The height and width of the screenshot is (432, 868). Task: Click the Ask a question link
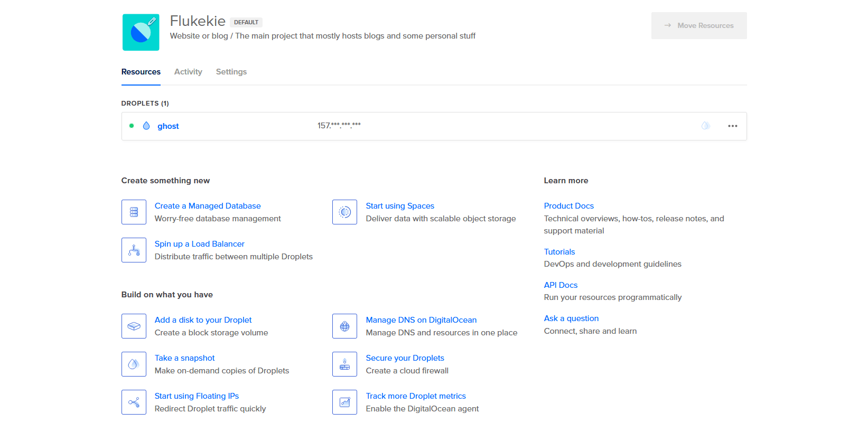tap(571, 318)
